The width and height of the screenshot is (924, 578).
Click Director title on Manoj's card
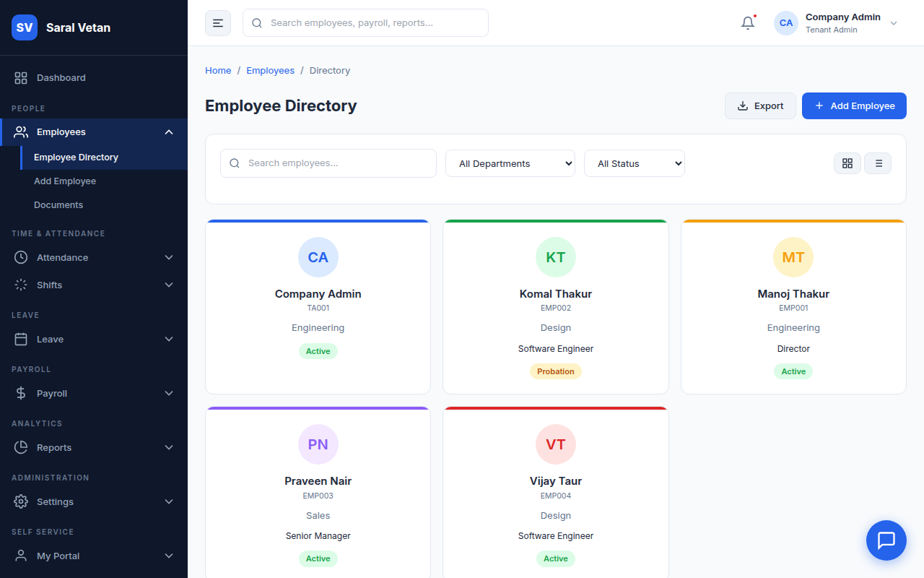tap(793, 349)
